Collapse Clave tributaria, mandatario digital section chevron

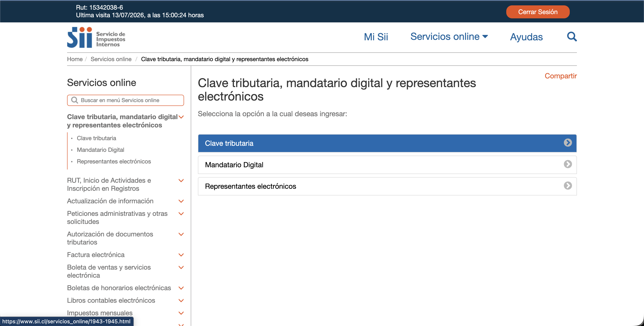point(181,117)
